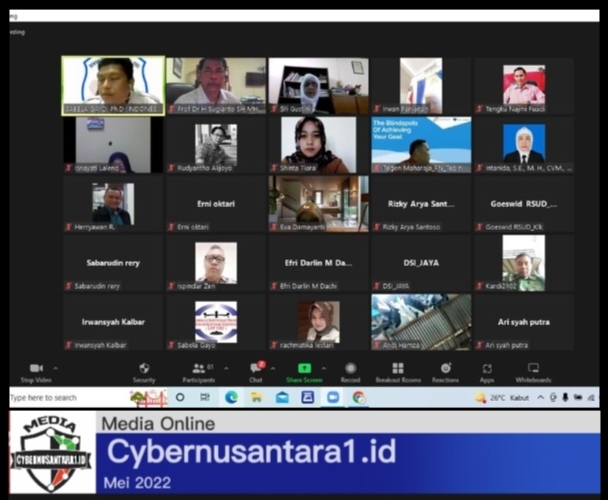Viewport: 608px width, 500px height.
Task: Open the Zoom app icon on taskbar
Action: (x=333, y=397)
